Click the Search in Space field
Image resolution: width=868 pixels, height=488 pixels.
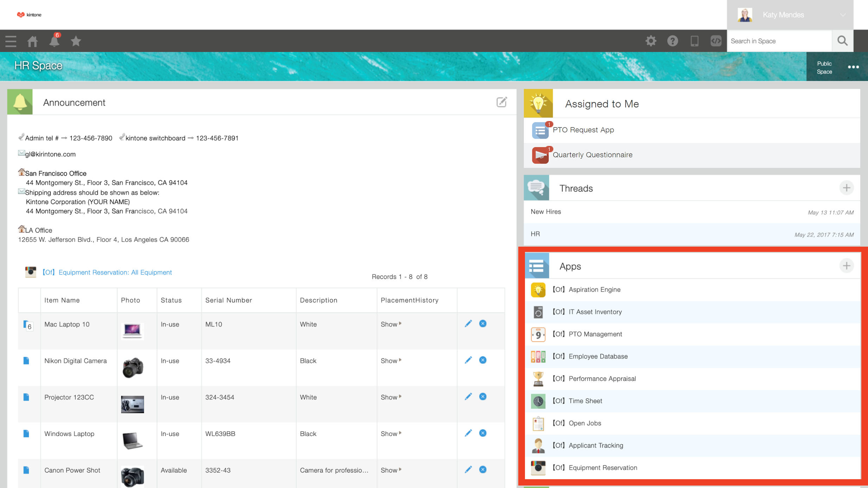tap(779, 41)
